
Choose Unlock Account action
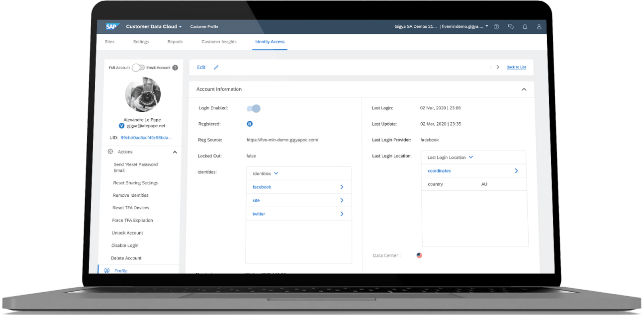coord(127,233)
